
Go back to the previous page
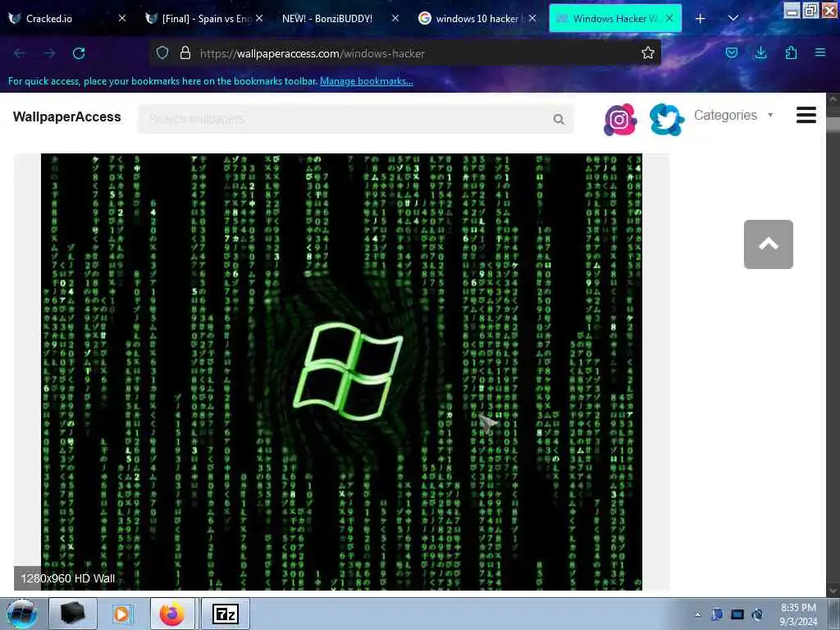pos(20,53)
